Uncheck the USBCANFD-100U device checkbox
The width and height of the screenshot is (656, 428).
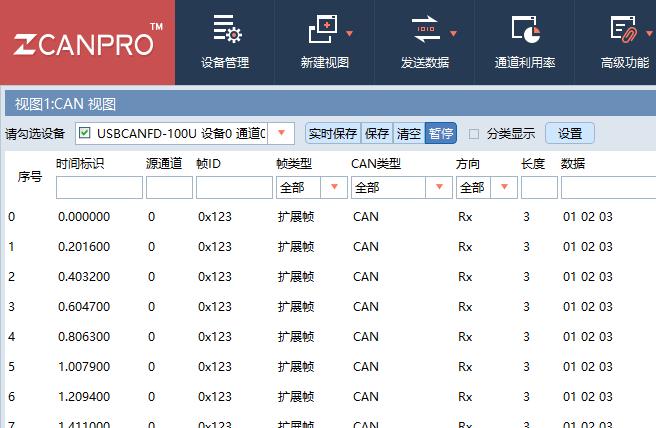(x=85, y=133)
